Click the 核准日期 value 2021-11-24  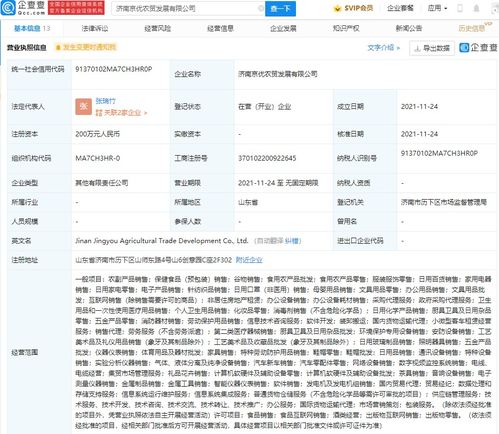pyautogui.click(x=419, y=134)
